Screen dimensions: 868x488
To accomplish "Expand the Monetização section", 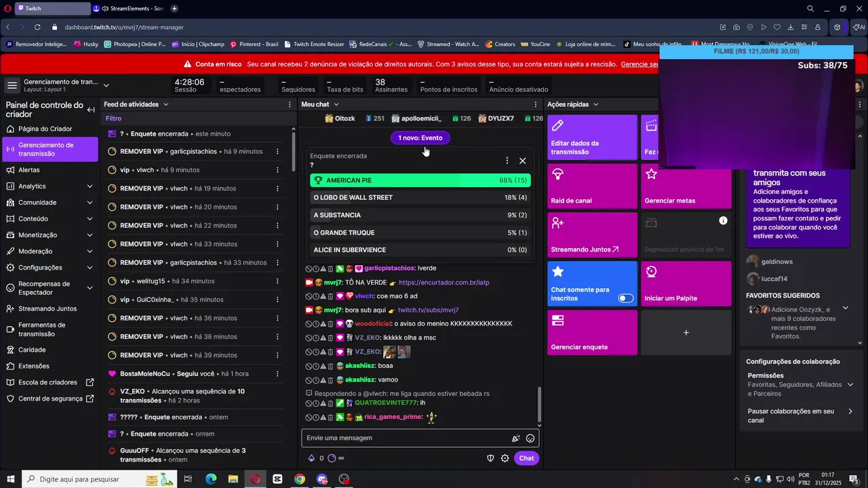I will (90, 235).
